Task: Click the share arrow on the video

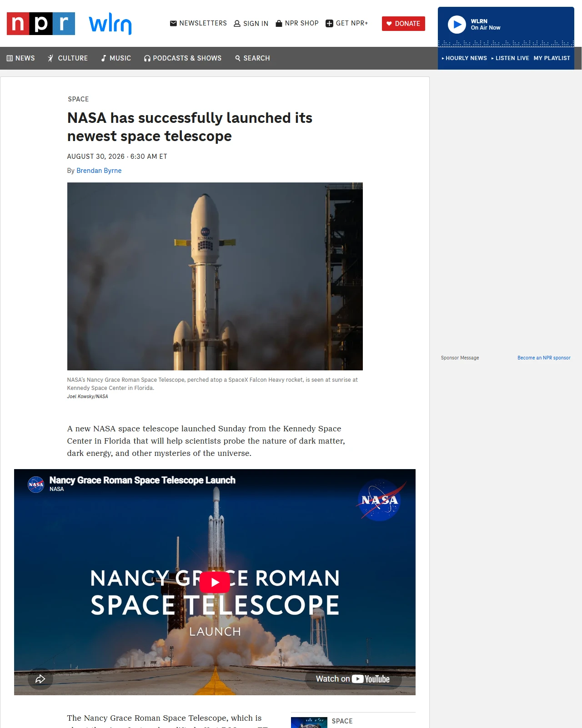Action: (40, 679)
